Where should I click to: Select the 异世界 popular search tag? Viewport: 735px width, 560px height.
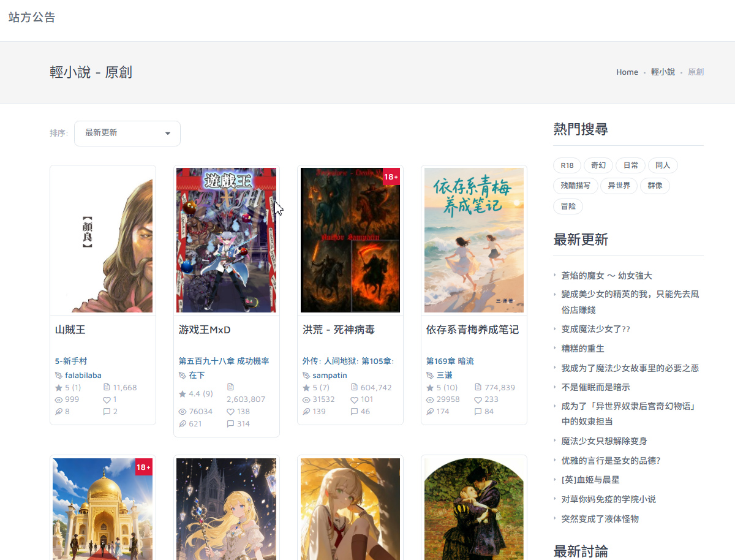tap(619, 186)
